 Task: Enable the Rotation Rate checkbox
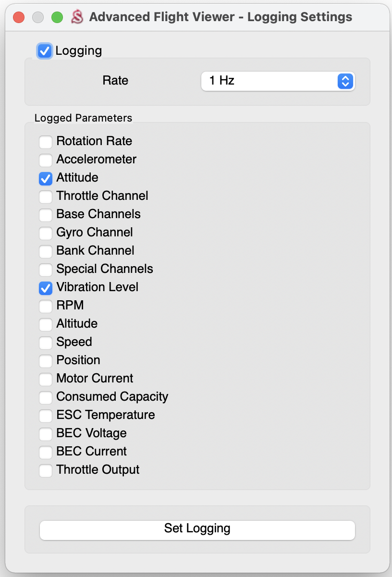click(x=46, y=142)
